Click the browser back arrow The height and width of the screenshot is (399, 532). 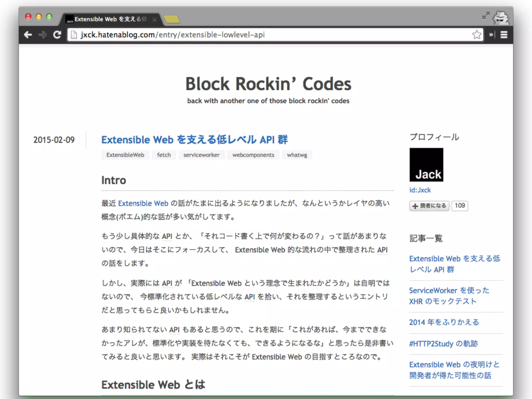click(28, 35)
